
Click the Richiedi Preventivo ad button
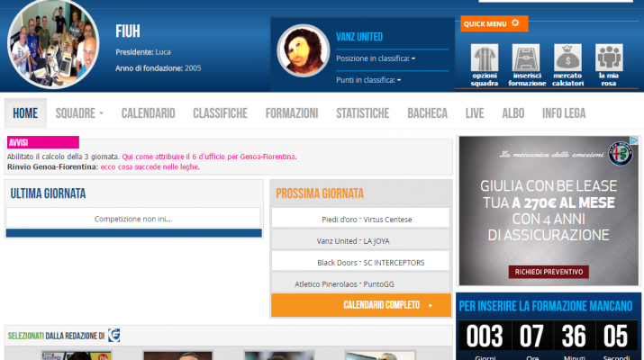549,271
